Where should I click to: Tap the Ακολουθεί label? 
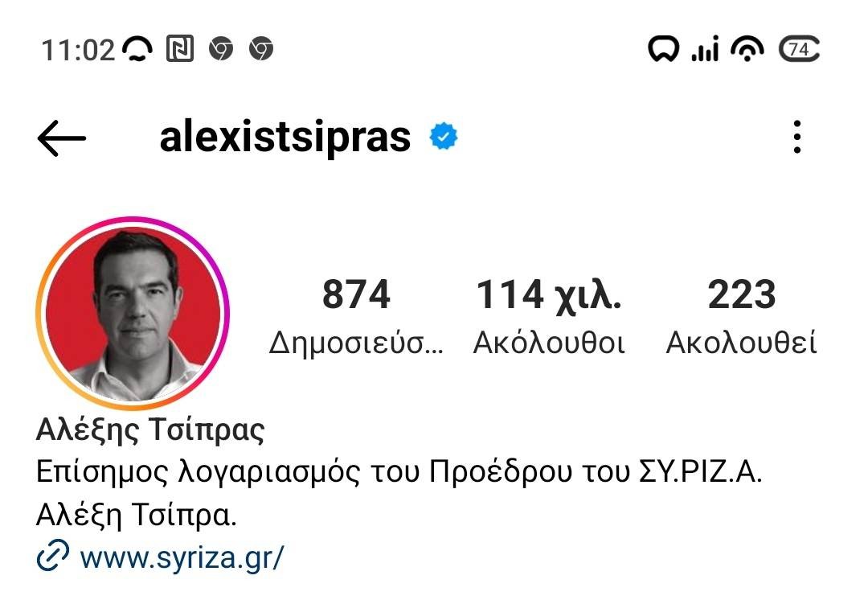741,343
